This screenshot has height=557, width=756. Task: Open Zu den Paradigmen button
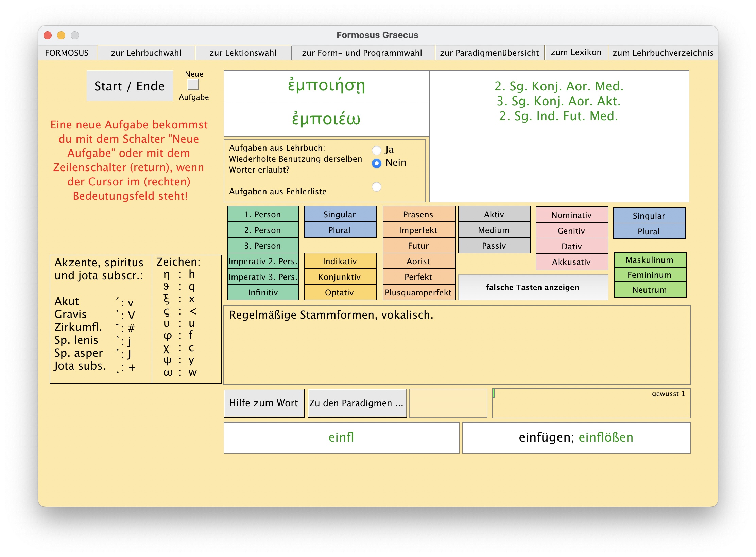(357, 403)
